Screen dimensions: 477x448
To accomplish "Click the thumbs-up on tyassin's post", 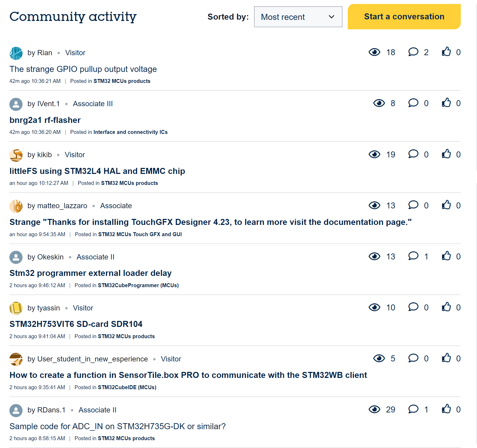I will tap(446, 307).
